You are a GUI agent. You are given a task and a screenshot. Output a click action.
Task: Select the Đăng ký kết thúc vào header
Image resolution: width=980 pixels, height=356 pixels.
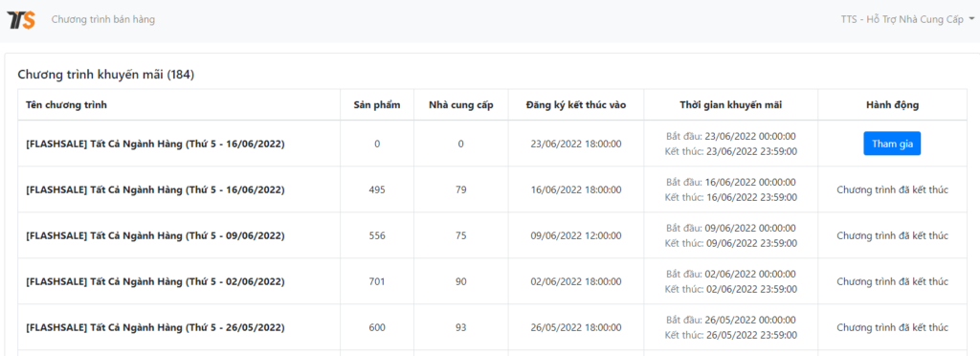click(x=575, y=105)
